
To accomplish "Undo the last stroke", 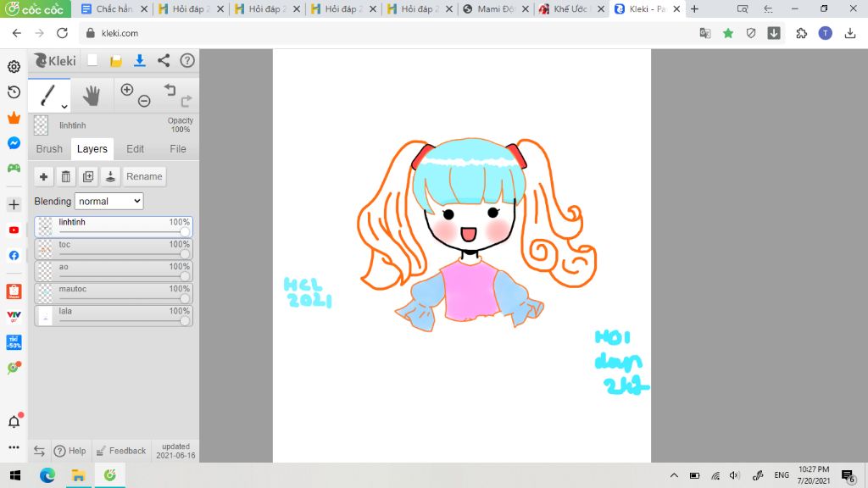I will pos(170,90).
